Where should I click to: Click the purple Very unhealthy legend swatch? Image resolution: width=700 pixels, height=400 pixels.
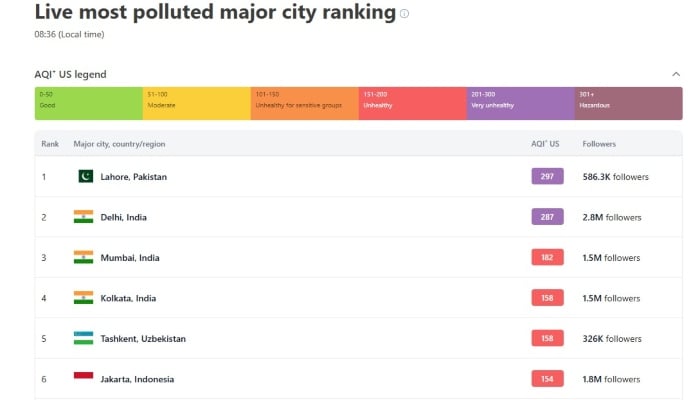(x=520, y=103)
